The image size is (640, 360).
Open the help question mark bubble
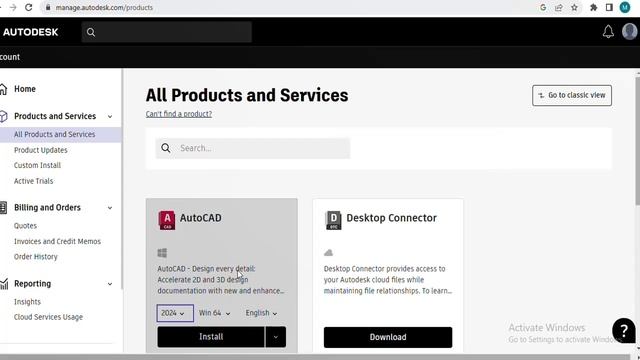click(624, 331)
